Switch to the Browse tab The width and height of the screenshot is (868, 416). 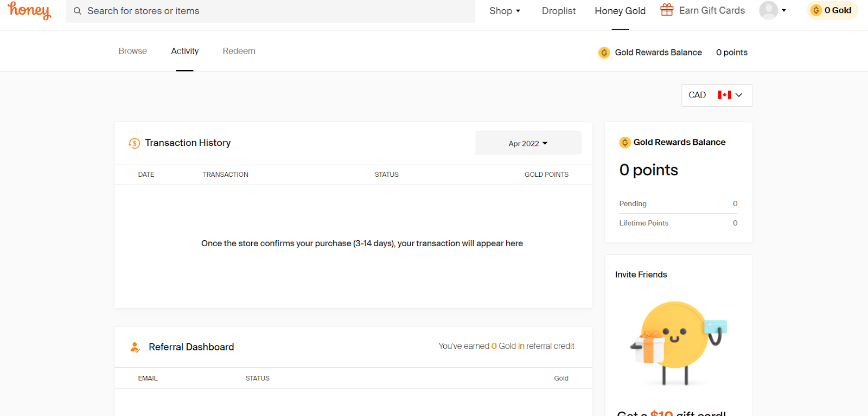click(133, 51)
